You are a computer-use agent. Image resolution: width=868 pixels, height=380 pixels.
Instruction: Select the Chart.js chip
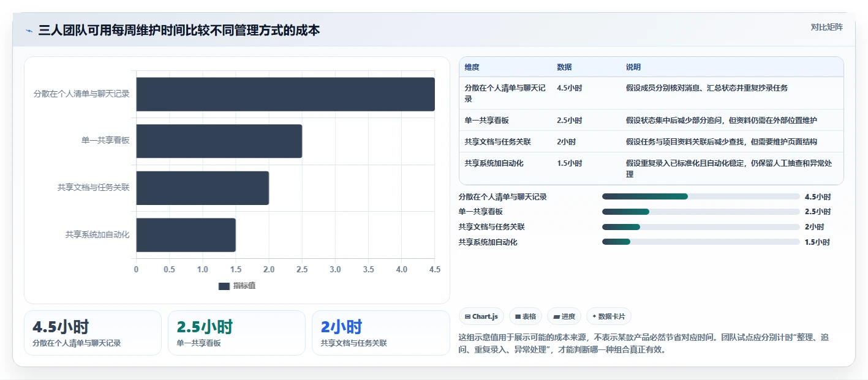click(x=481, y=316)
